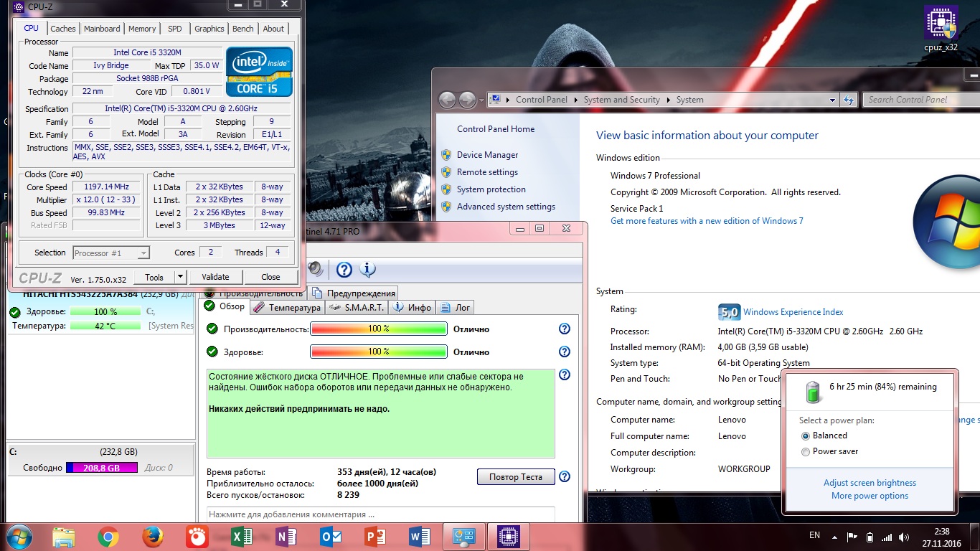Screen dimensions: 980x551
Task: Click the info icon in the Hard Disk Sentinel toolbar
Action: 367,269
